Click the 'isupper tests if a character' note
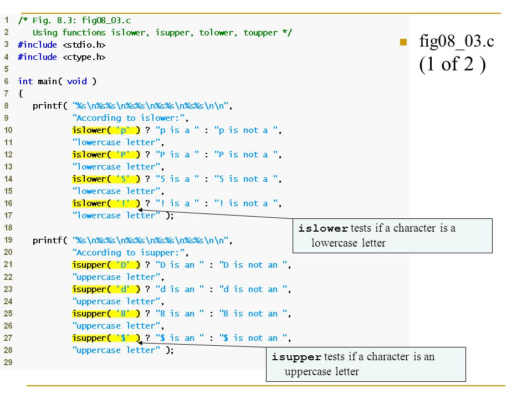The image size is (532, 399). (x=366, y=364)
